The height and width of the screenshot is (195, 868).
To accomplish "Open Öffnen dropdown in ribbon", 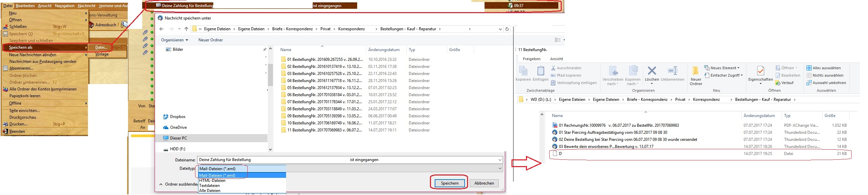I will (x=786, y=68).
